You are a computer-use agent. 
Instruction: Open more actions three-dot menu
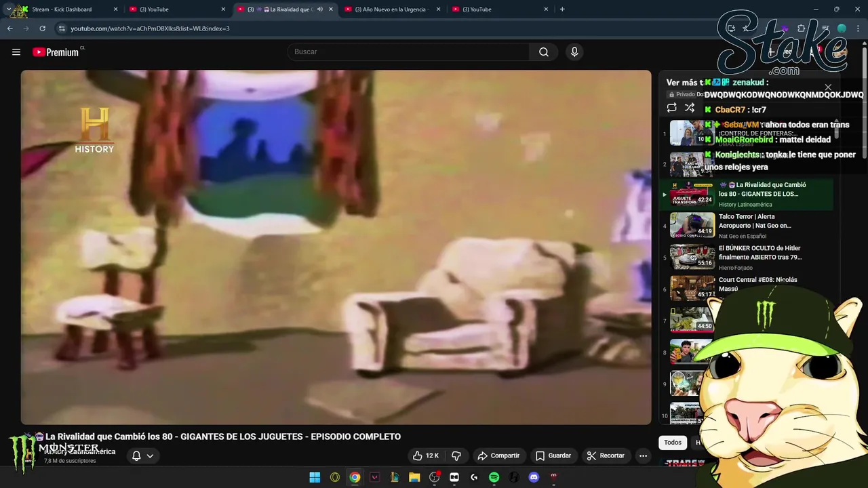click(x=643, y=455)
